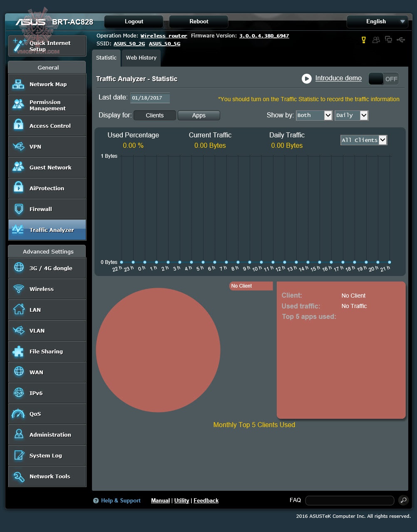Open the Feedback link in footer
The width and height of the screenshot is (417, 532).
(206, 501)
